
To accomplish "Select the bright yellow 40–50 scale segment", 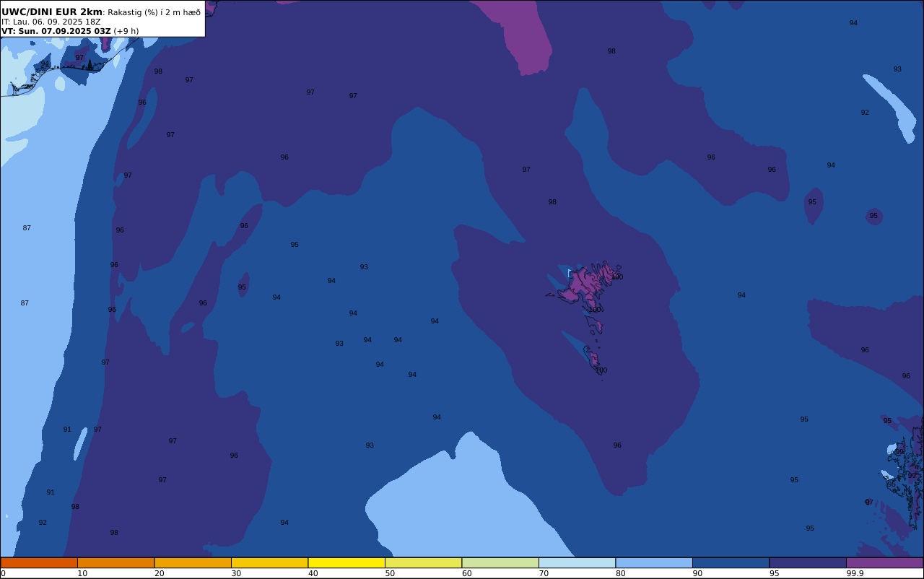I will pos(346,562).
